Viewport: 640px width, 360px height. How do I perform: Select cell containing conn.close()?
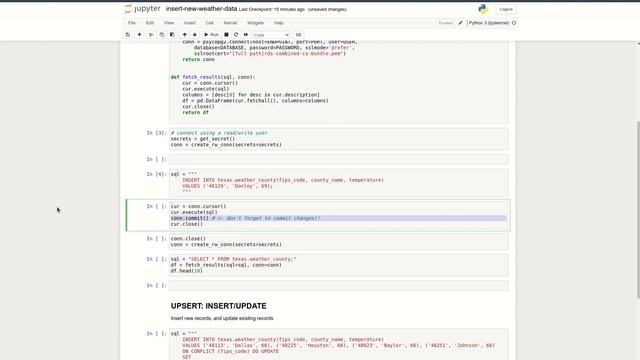pos(339,241)
